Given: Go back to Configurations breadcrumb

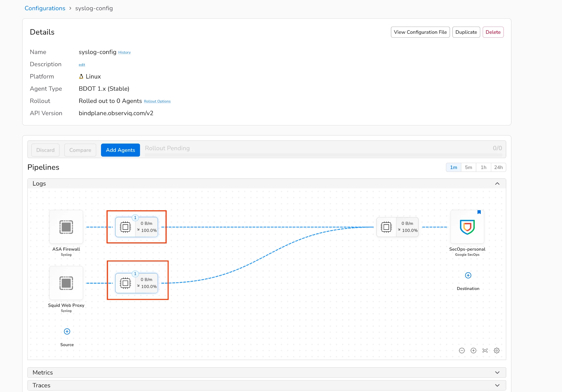Looking at the screenshot, I should pos(45,8).
